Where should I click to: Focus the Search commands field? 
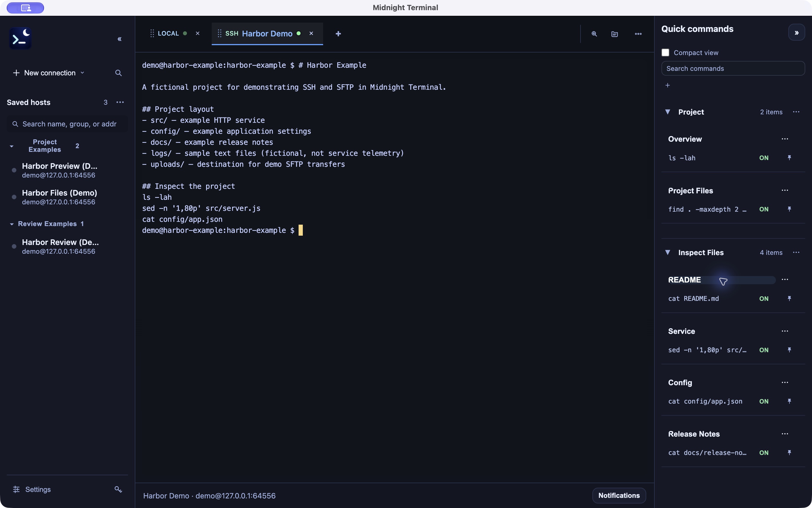[733, 68]
